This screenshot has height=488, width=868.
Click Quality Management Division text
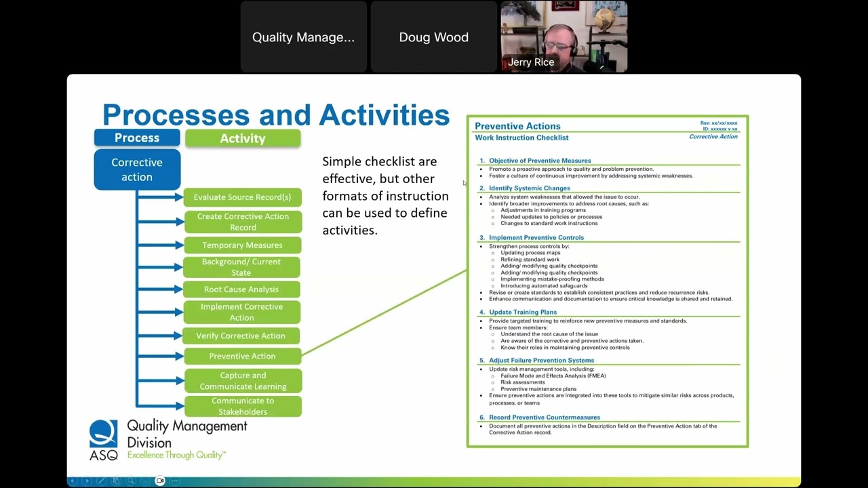(x=187, y=434)
